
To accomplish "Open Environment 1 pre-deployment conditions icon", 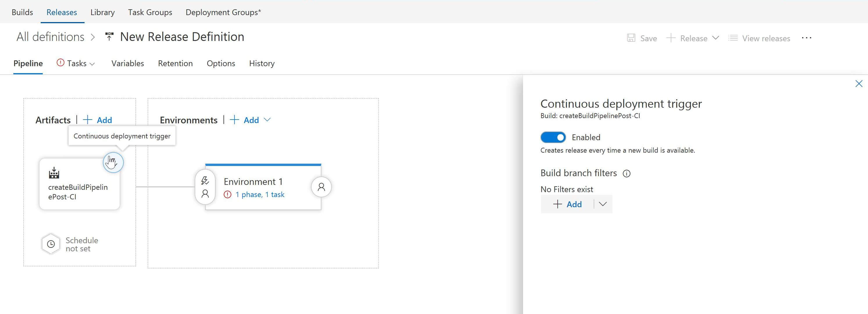I will click(205, 187).
